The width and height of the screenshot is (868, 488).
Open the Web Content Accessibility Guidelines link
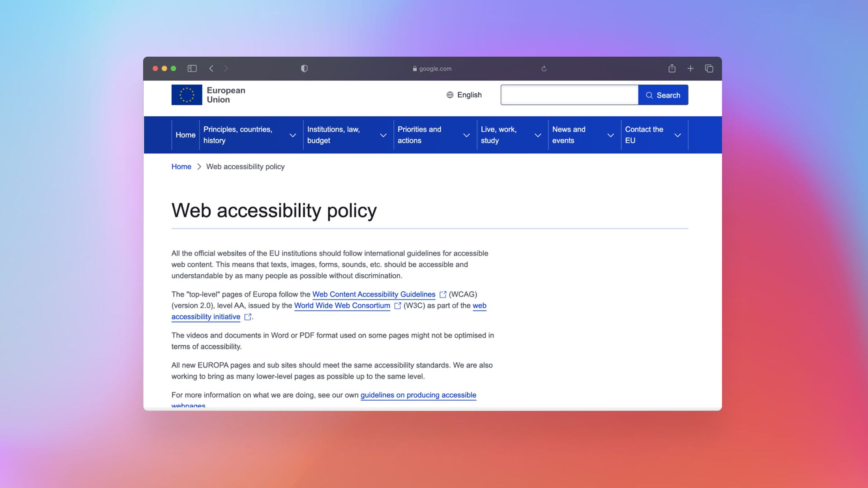point(373,294)
